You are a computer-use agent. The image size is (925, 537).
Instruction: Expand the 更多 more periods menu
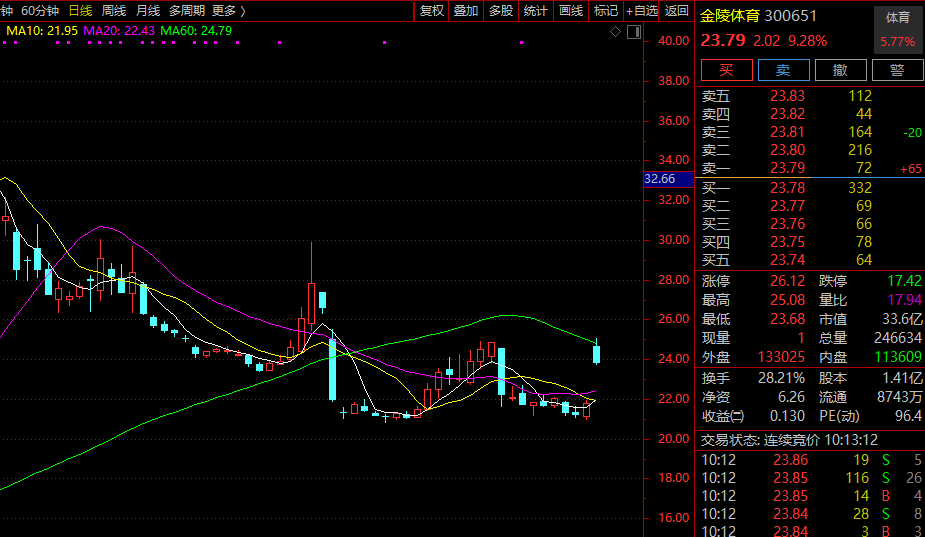[228, 11]
